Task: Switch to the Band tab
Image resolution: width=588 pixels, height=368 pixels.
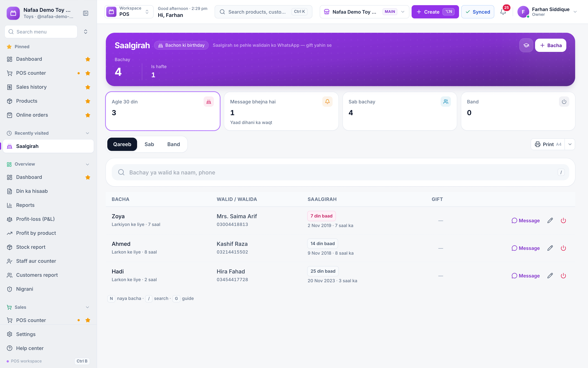Action: tap(173, 144)
